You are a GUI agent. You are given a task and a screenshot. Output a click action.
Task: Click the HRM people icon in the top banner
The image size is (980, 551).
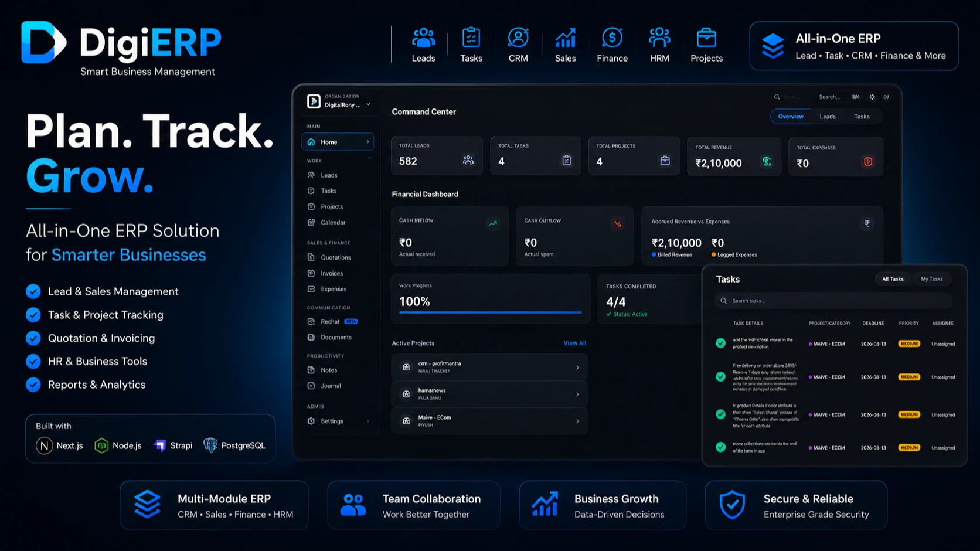[659, 38]
